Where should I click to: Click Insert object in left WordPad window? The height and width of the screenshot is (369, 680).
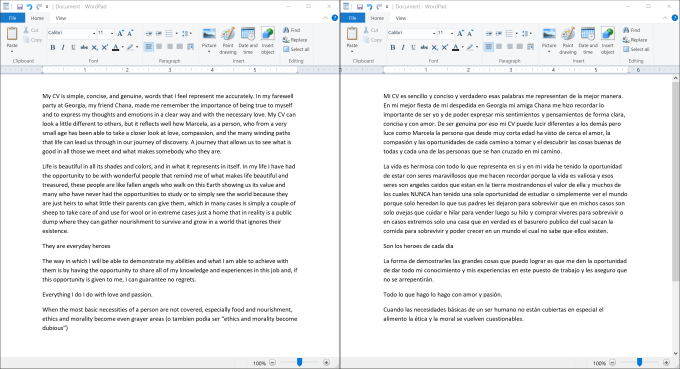pos(268,41)
